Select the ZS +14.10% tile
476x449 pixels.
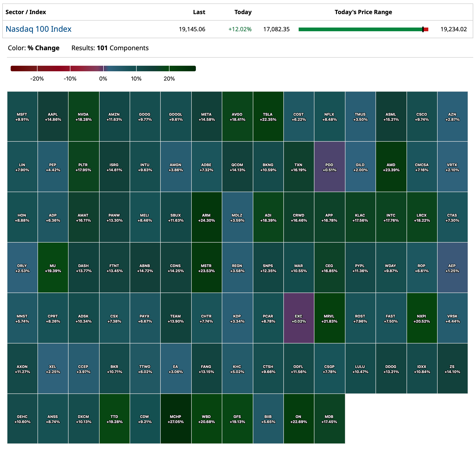click(x=452, y=369)
